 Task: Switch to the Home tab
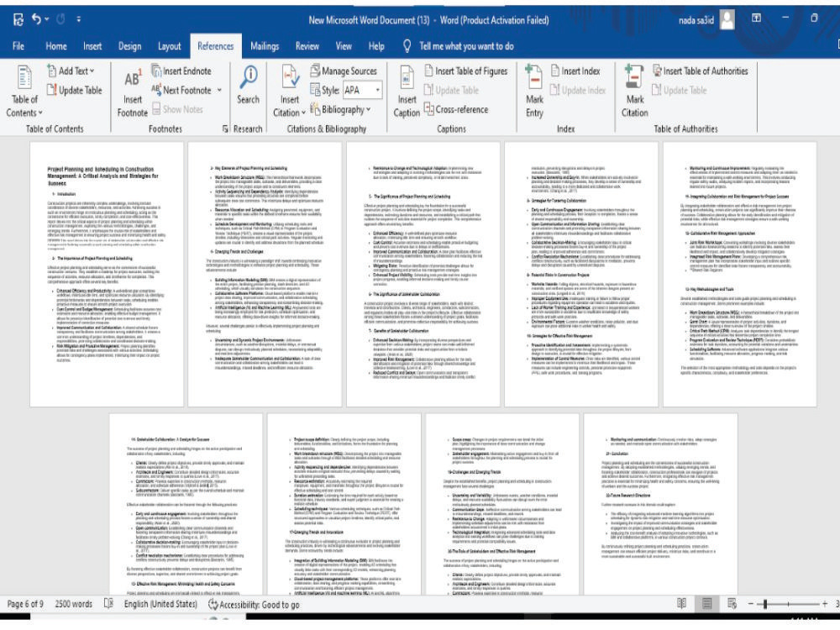click(x=56, y=46)
